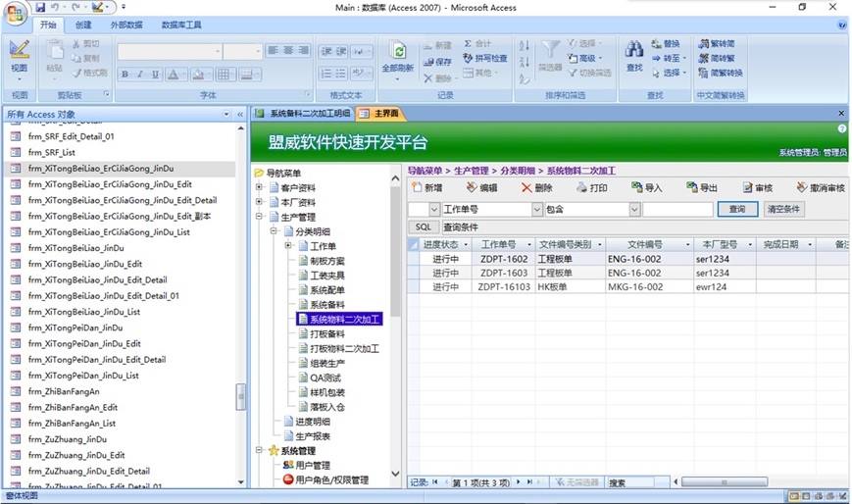Click cell ZDPT-16103 in datasheet
This screenshot has width=852, height=504.
coord(504,287)
